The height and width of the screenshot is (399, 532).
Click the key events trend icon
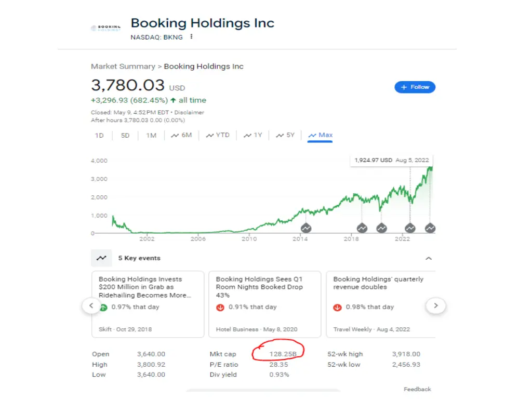[x=101, y=258]
